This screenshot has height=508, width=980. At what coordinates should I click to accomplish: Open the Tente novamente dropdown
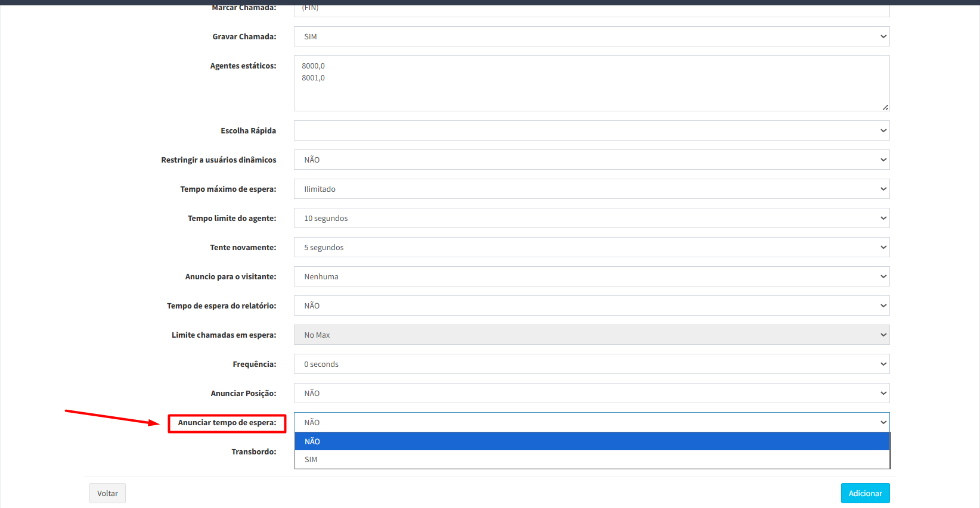(591, 247)
